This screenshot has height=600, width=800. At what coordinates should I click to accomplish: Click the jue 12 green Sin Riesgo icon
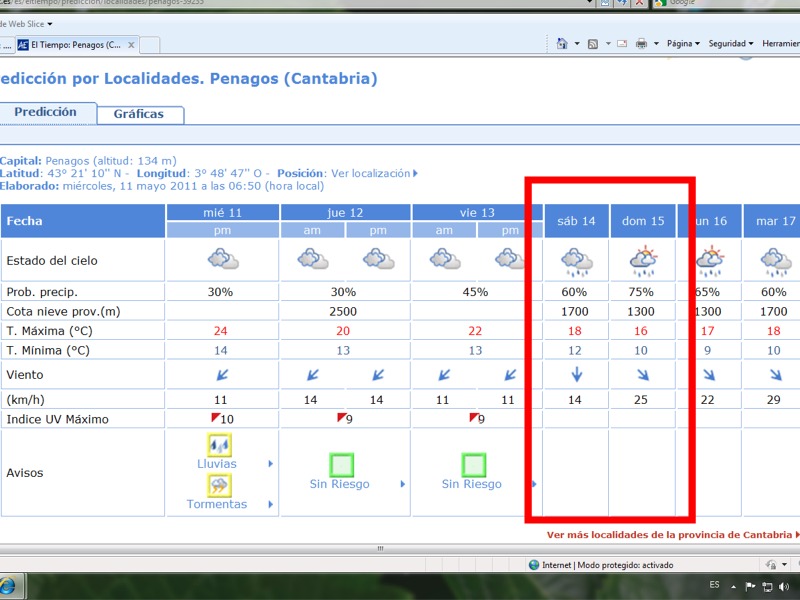(342, 465)
